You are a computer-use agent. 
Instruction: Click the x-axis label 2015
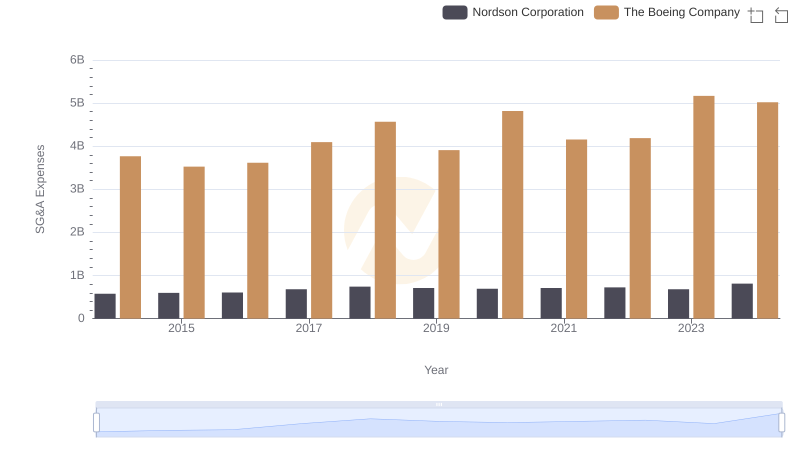[181, 328]
